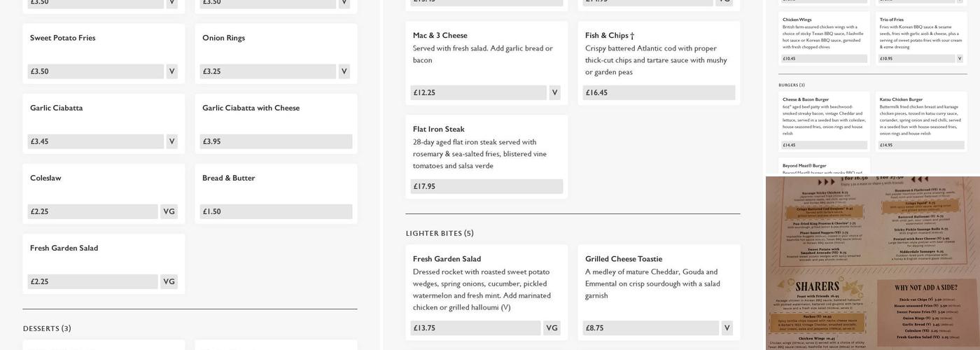Click the VG badge on the £2.25 Fresh Garden Salad

pyautogui.click(x=169, y=281)
